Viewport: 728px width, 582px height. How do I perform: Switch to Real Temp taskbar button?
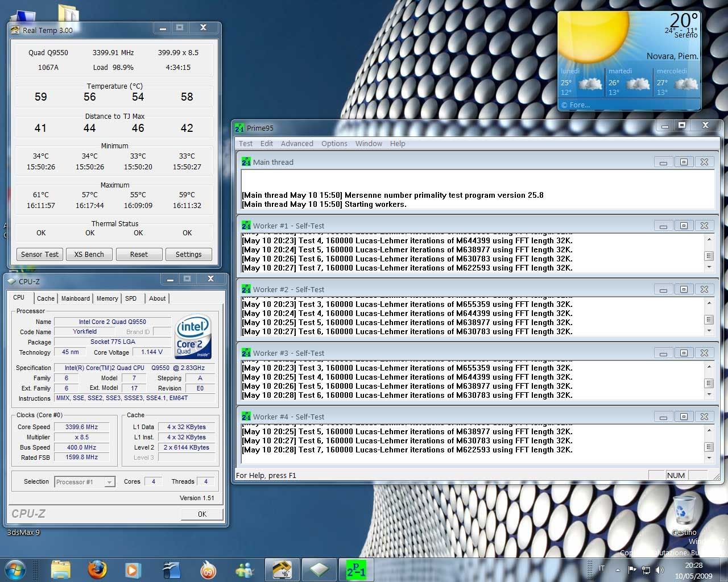click(282, 569)
